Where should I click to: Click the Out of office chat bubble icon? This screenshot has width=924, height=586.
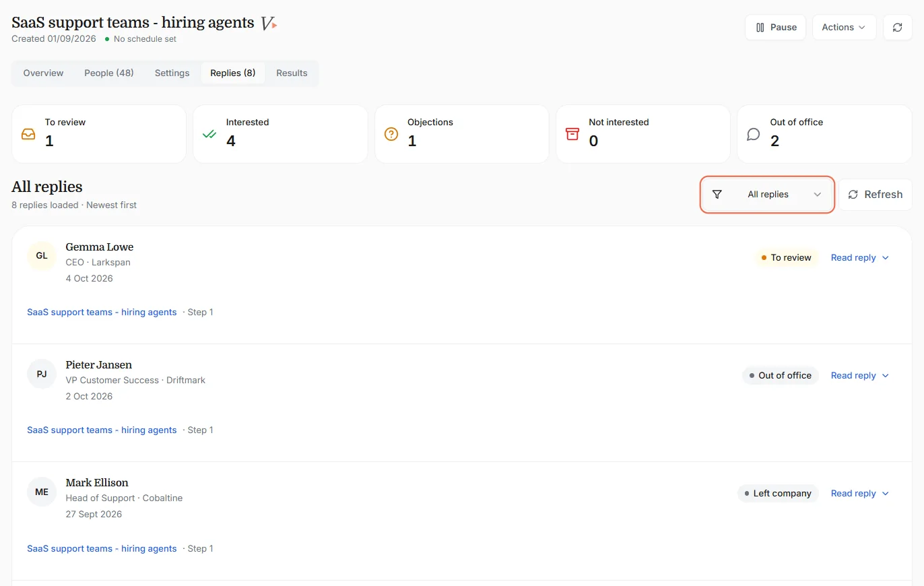tap(754, 134)
